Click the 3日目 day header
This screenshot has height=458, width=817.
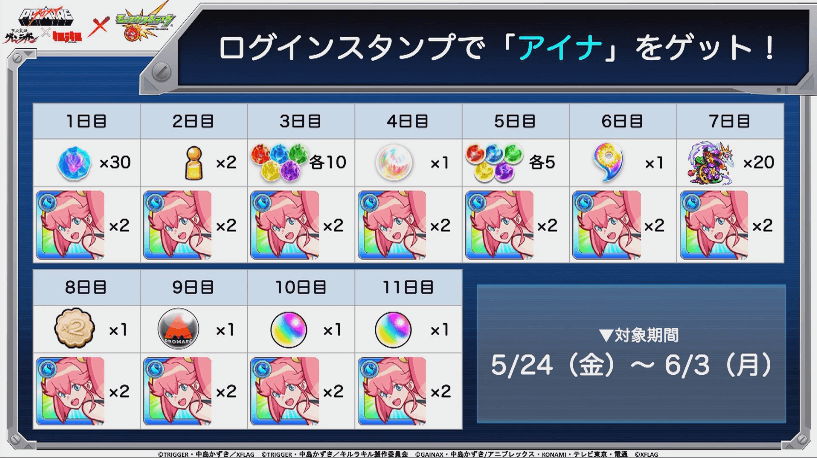301,121
